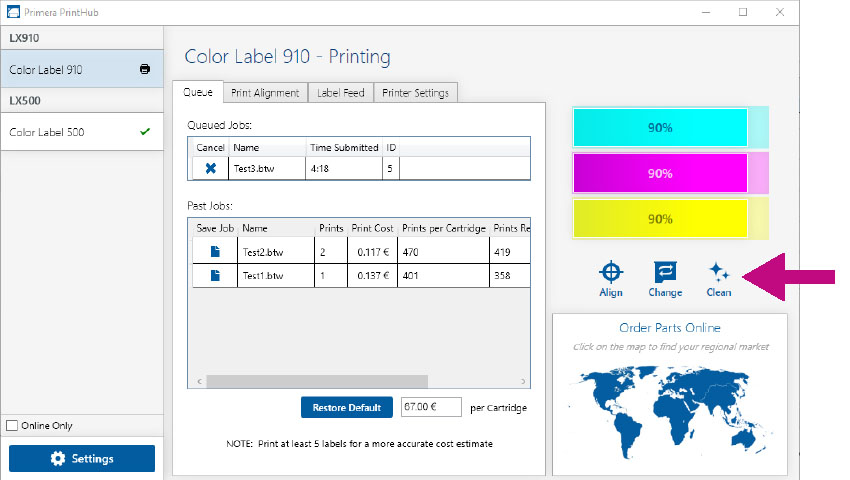The width and height of the screenshot is (850, 480).
Task: Click the Cancel column header
Action: (x=210, y=148)
